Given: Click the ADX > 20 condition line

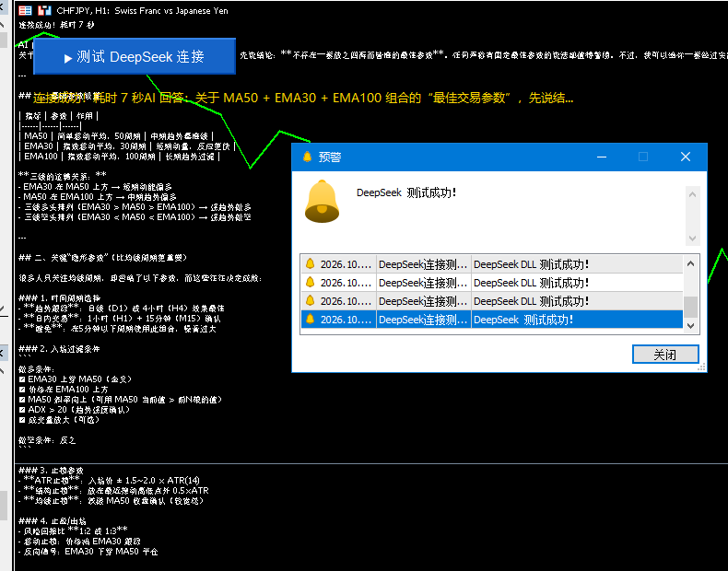Looking at the screenshot, I should tap(75, 410).
